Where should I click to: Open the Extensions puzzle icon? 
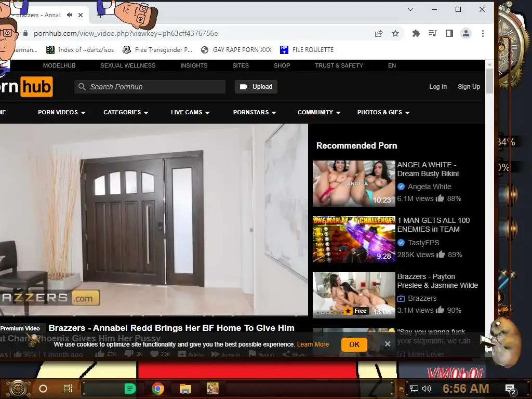pos(416,33)
